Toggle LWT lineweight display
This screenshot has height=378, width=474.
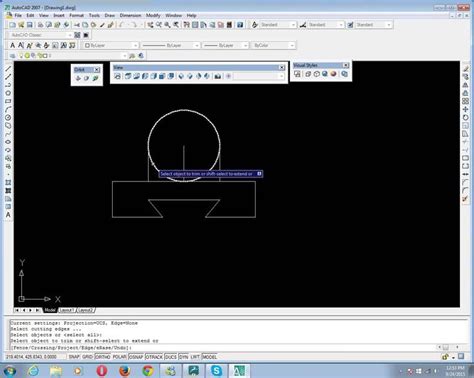click(x=195, y=357)
